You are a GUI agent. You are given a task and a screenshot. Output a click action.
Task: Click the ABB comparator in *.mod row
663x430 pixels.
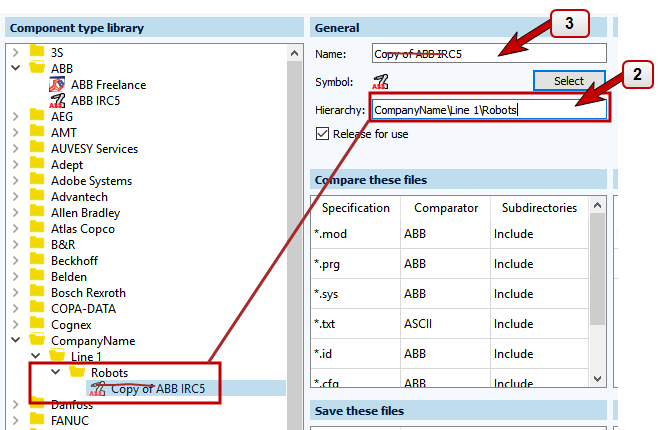point(446,234)
